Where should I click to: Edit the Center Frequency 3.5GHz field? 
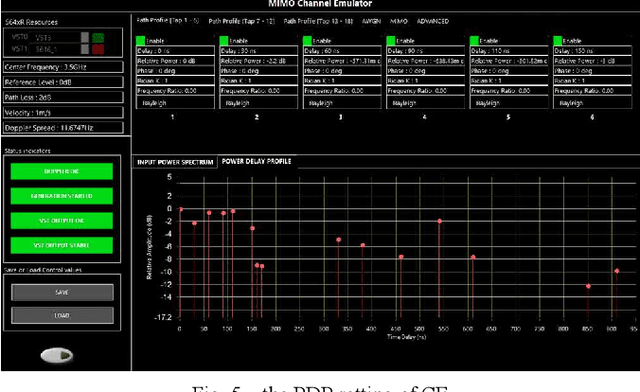pos(63,67)
